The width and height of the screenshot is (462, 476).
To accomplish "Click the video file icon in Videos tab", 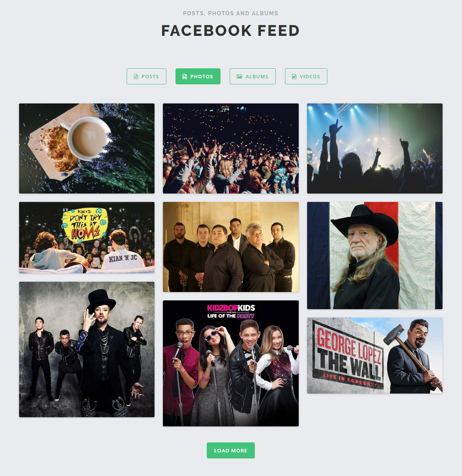I will (x=294, y=76).
